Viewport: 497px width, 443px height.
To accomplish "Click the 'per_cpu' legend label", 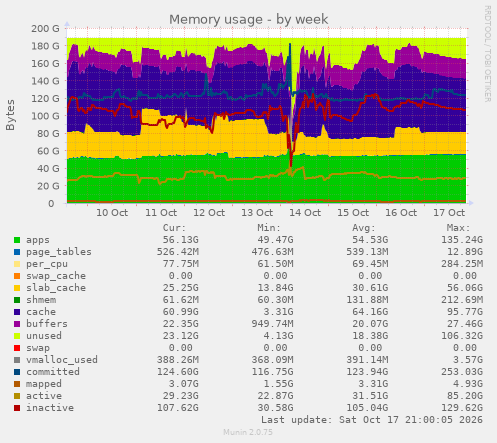I will [x=47, y=264].
